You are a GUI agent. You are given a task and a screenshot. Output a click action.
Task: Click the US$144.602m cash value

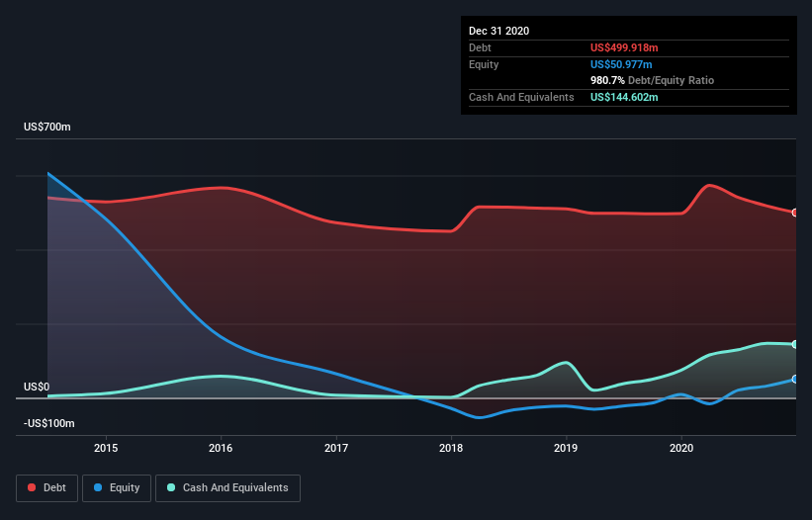624,97
